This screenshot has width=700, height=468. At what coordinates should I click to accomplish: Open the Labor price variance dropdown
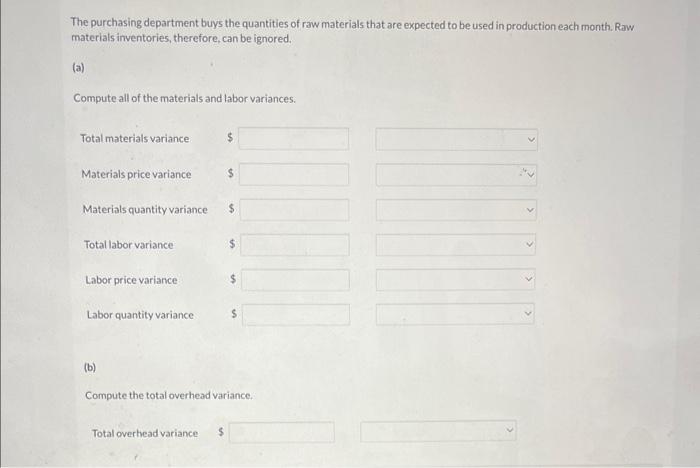[455, 280]
